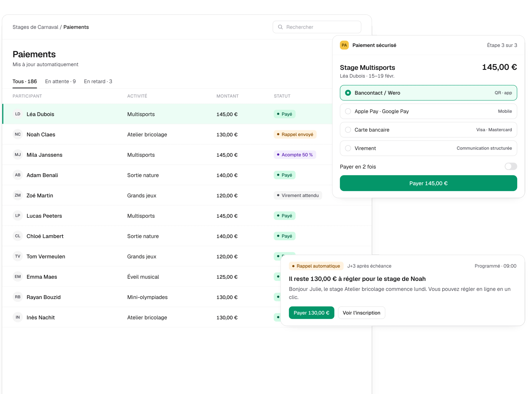Viewport: 532px width, 394px height.
Task: Select the Éveil musical activity cell
Action: pyautogui.click(x=143, y=277)
